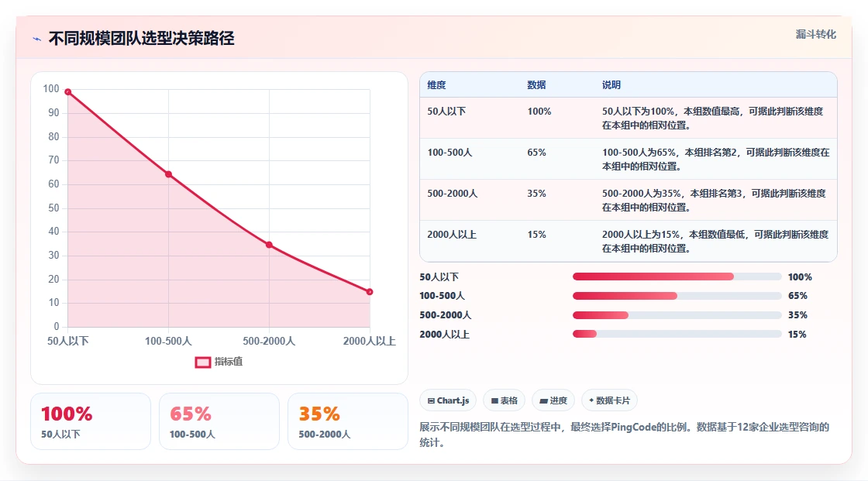This screenshot has width=868, height=481.
Task: Click the chart data point at 100-500人
Action: click(168, 174)
